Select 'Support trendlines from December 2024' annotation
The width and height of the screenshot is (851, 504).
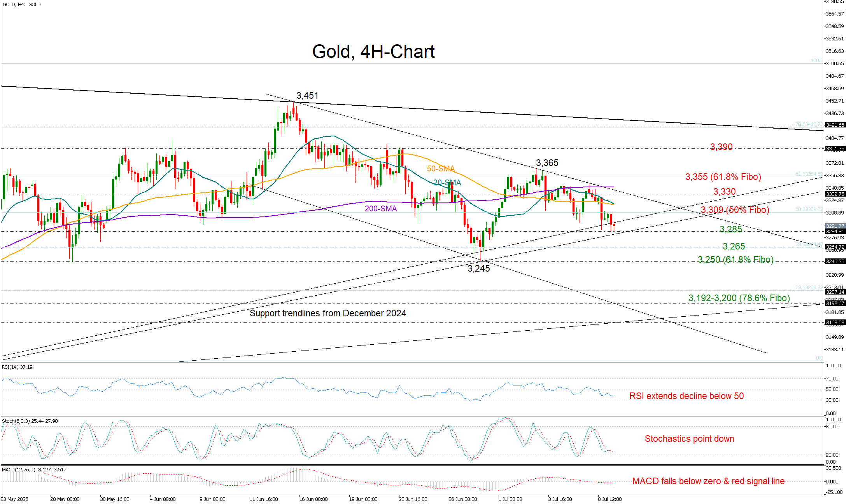[328, 313]
